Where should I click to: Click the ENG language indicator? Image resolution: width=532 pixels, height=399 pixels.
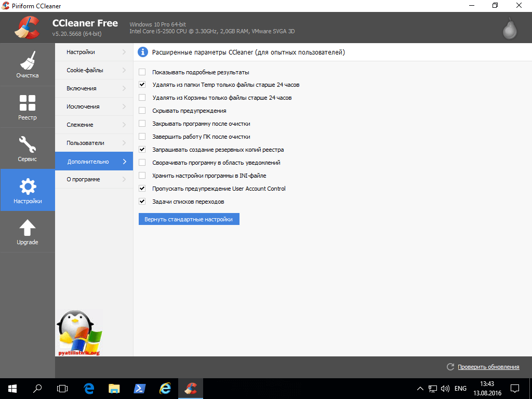460,388
